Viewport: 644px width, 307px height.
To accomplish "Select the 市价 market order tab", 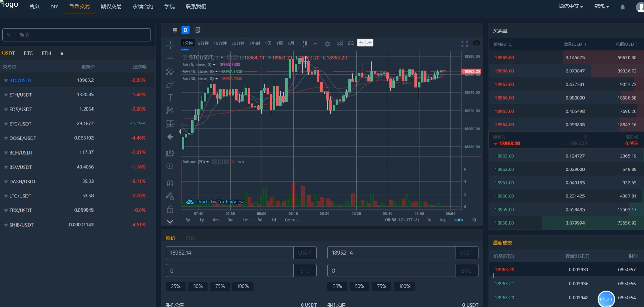I will click(190, 238).
